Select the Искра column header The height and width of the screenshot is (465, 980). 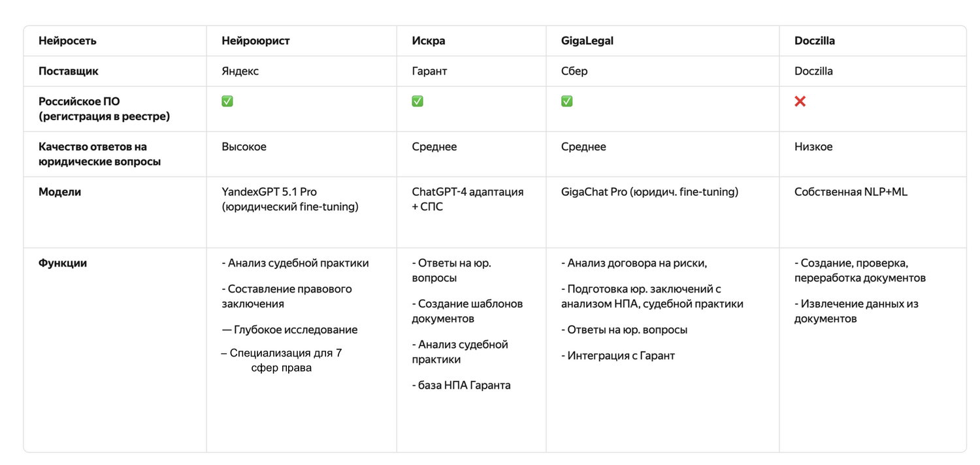pyautogui.click(x=429, y=40)
